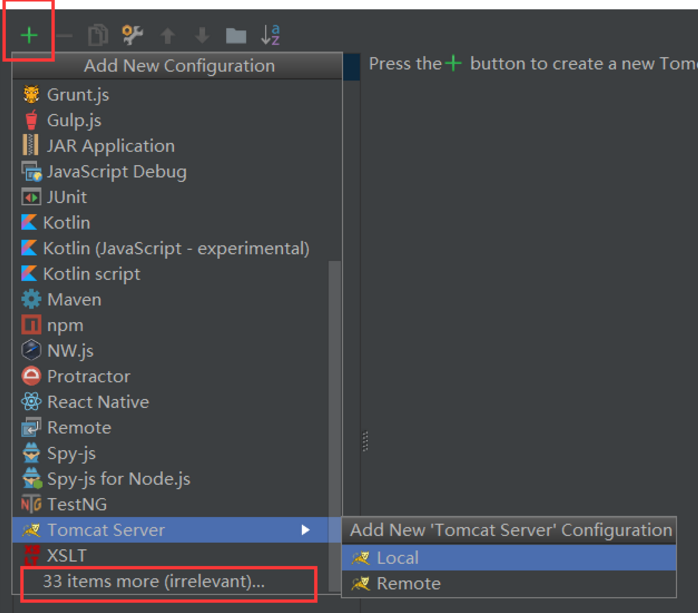Viewport: 698px width, 613px height.
Task: Click the configuration list vertical scrollbar
Action: click(335, 426)
